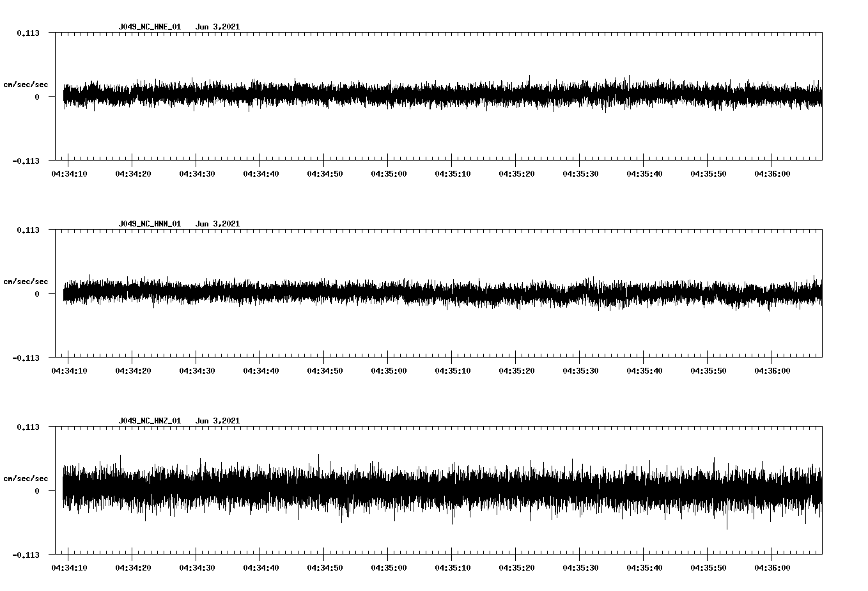Click the zero axis label on HNZ plot
The image size is (868, 591).
point(37,491)
